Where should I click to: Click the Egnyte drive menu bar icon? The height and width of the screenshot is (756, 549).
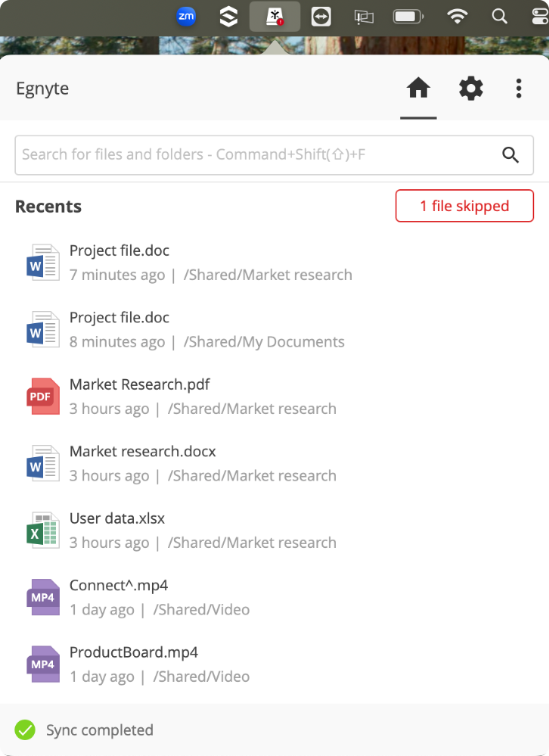click(x=275, y=17)
